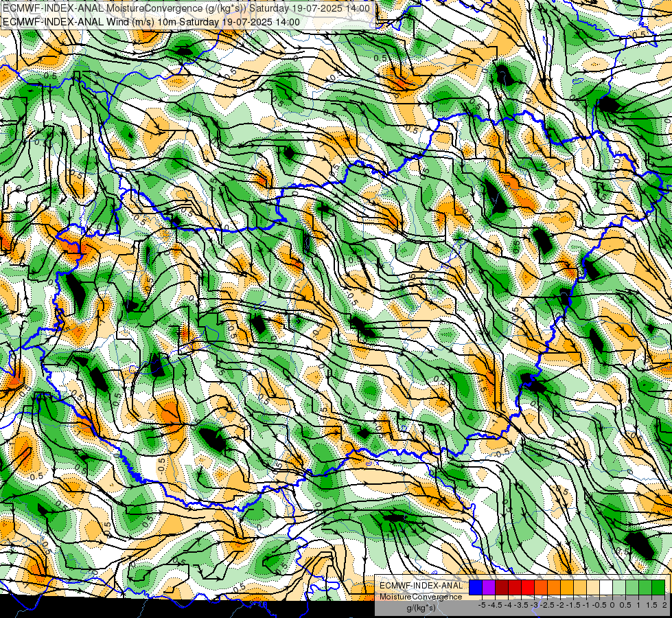Click the legend tick value 2
672x618 pixels.
[x=664, y=605]
